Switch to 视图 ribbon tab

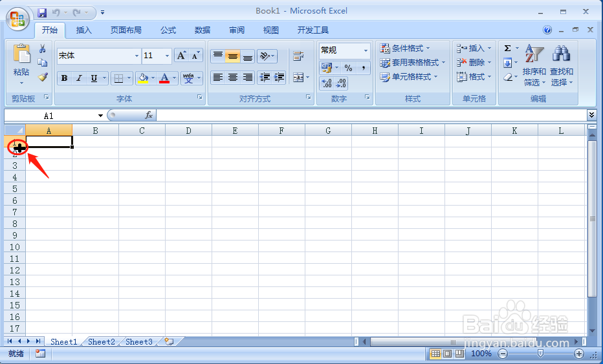point(270,30)
